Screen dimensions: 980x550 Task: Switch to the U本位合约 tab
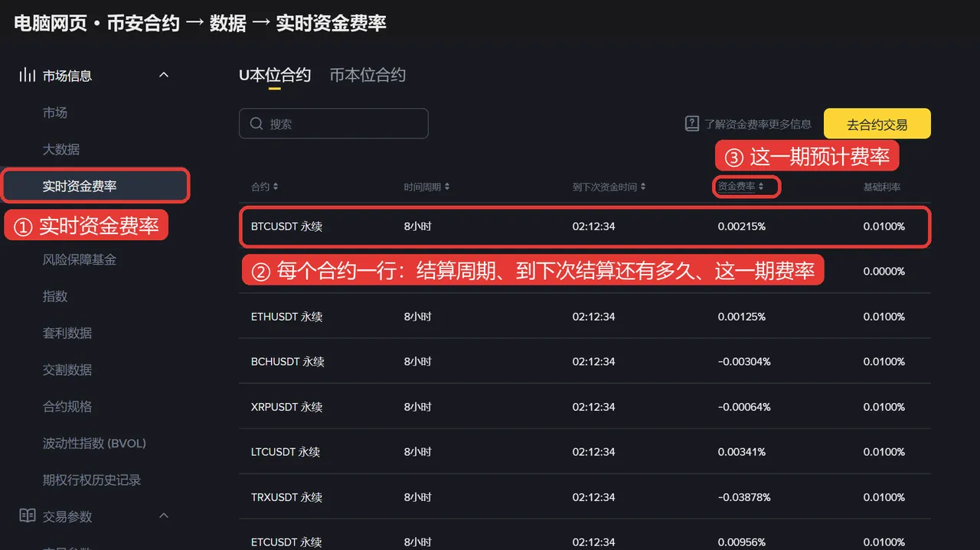(275, 75)
